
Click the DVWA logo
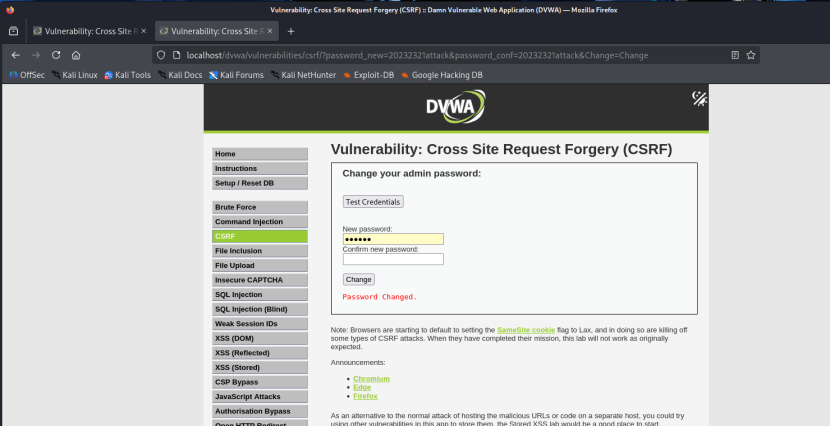(x=456, y=107)
